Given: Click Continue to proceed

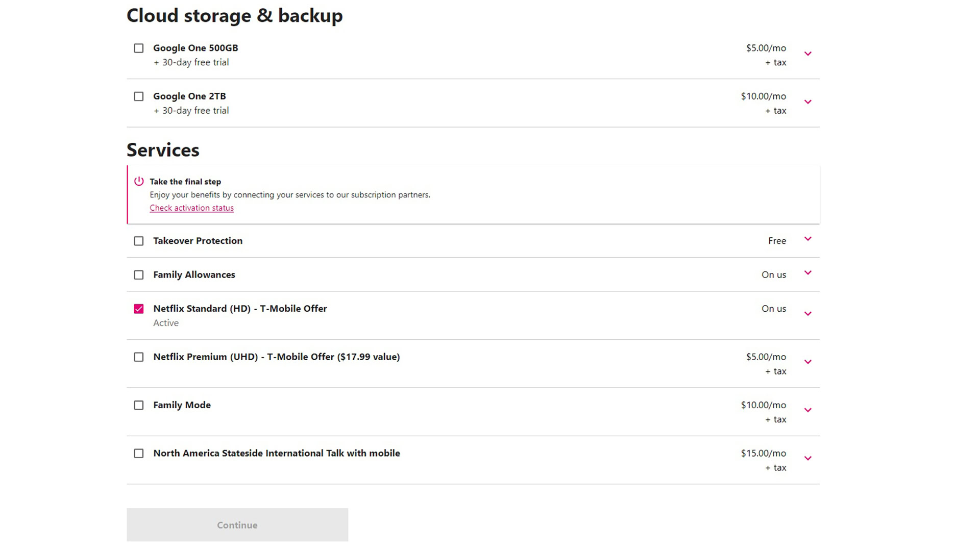Looking at the screenshot, I should [237, 525].
